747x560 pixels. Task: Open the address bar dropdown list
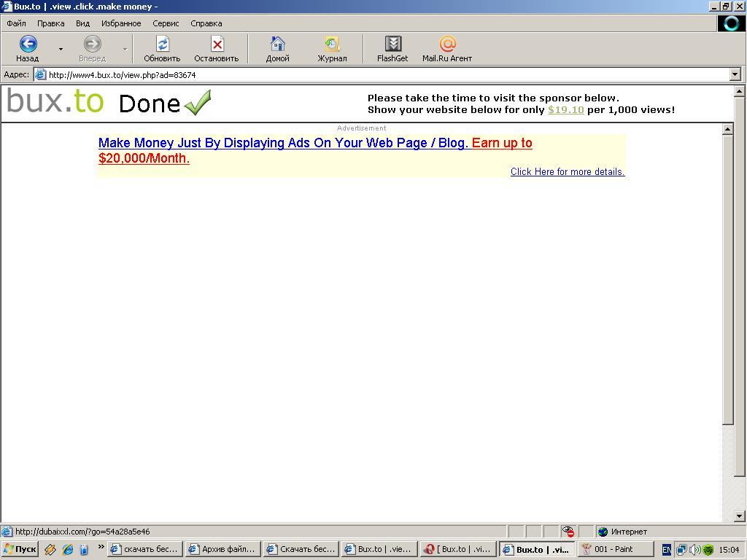[x=735, y=74]
